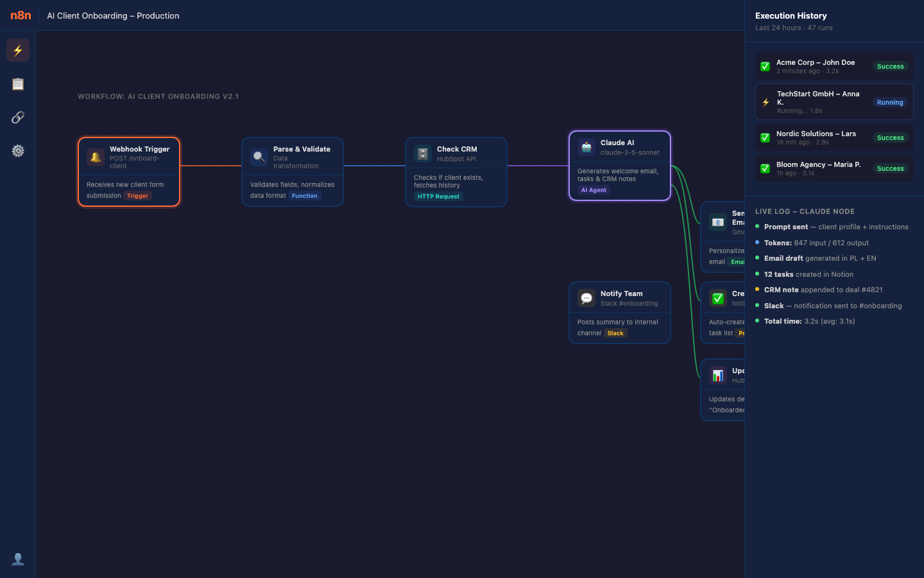Image resolution: width=924 pixels, height=578 pixels.
Task: Click the green Notion checkmark icon on Create tasks node
Action: (717, 297)
